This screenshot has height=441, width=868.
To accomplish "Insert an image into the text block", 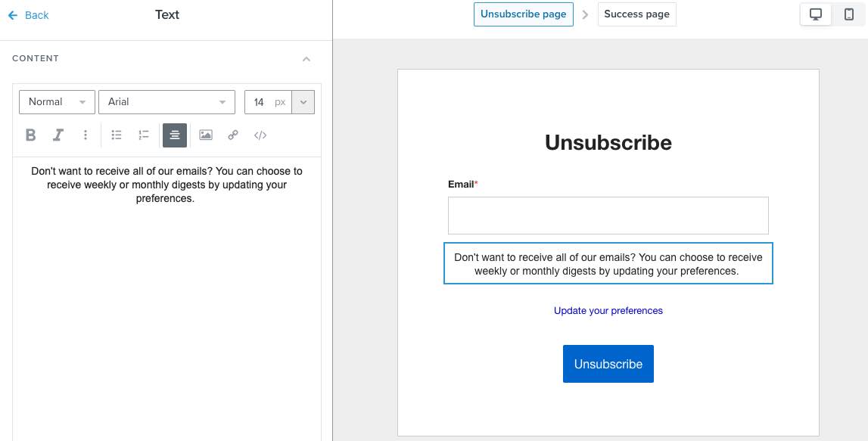I will [x=205, y=135].
